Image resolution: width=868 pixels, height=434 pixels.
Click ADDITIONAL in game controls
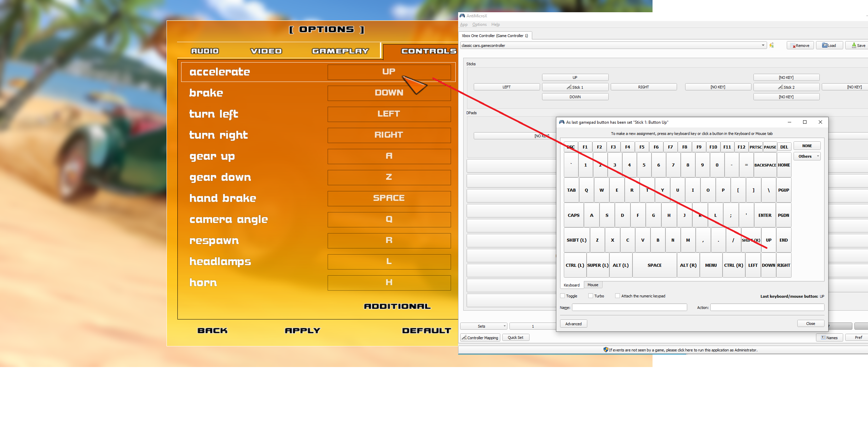(x=397, y=306)
